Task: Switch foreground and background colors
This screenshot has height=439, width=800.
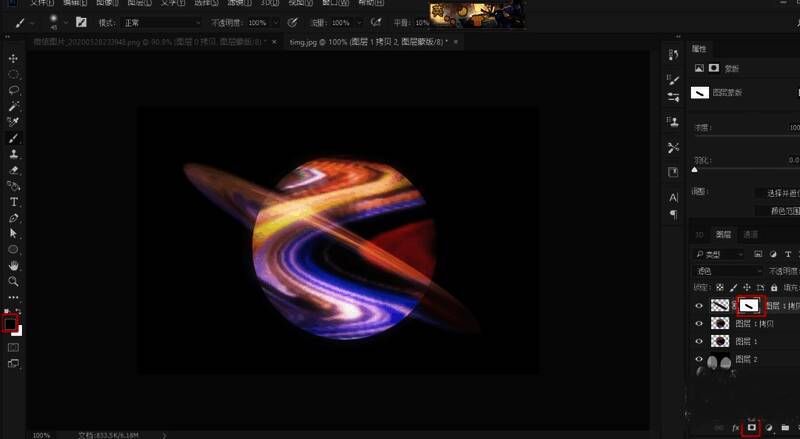Action: 18,311
